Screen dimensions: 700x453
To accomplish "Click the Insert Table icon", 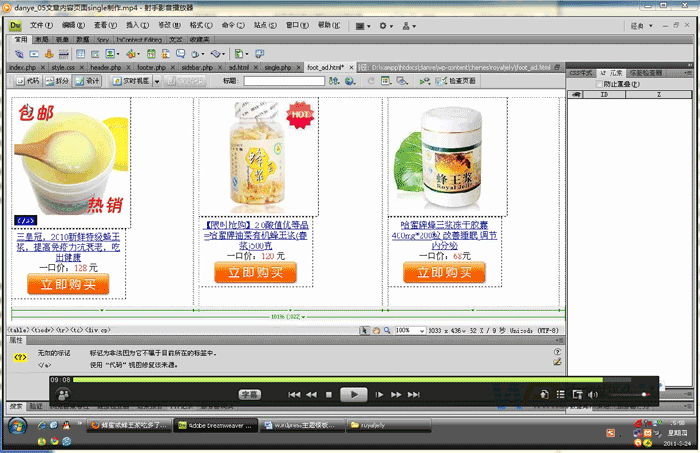I will pos(80,54).
